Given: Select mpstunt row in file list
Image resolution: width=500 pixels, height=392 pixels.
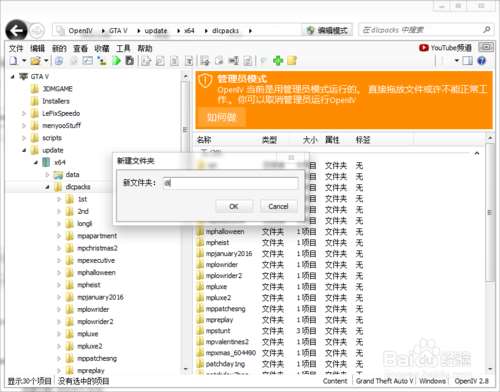Looking at the screenshot, I should (x=280, y=331).
